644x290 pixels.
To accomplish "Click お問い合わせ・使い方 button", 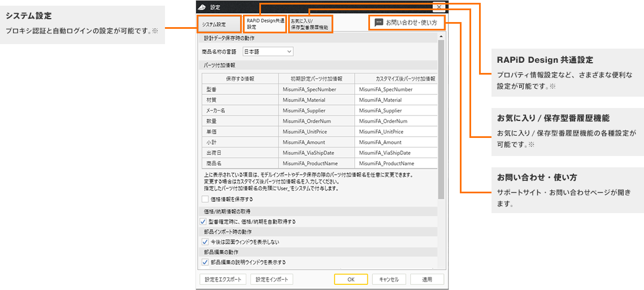I will click(x=407, y=23).
